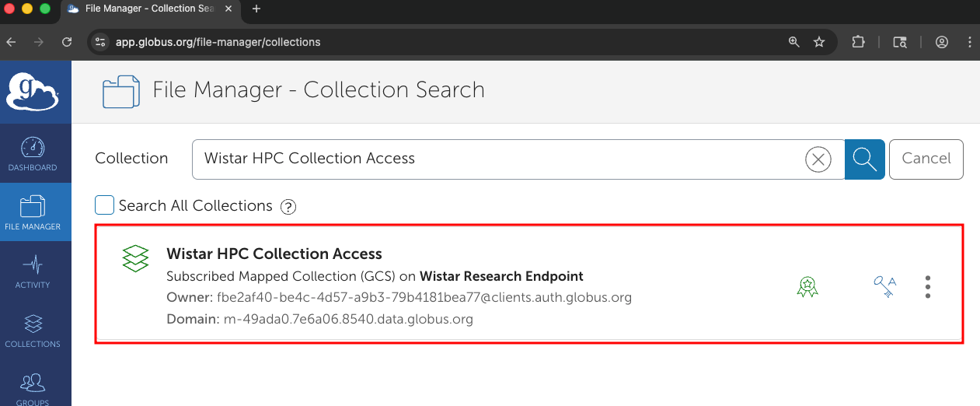Open Collections in the sidebar
Image resolution: width=980 pixels, height=406 pixels.
point(33,331)
